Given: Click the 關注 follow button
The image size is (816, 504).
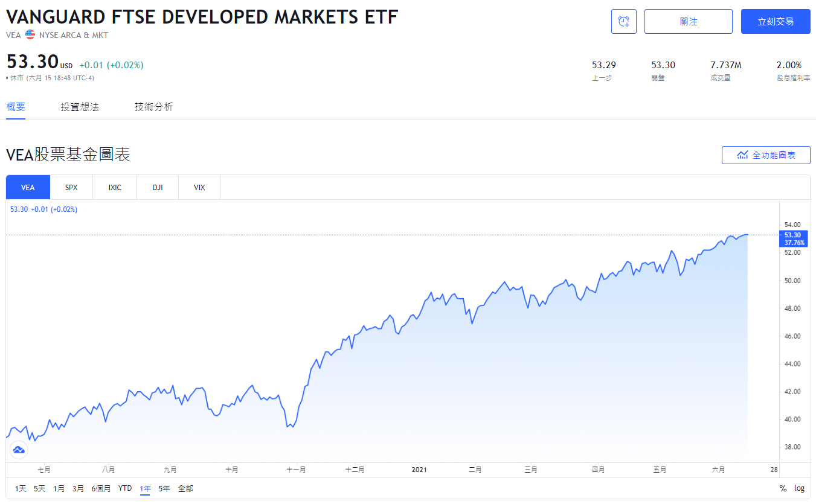Looking at the screenshot, I should pyautogui.click(x=689, y=22).
